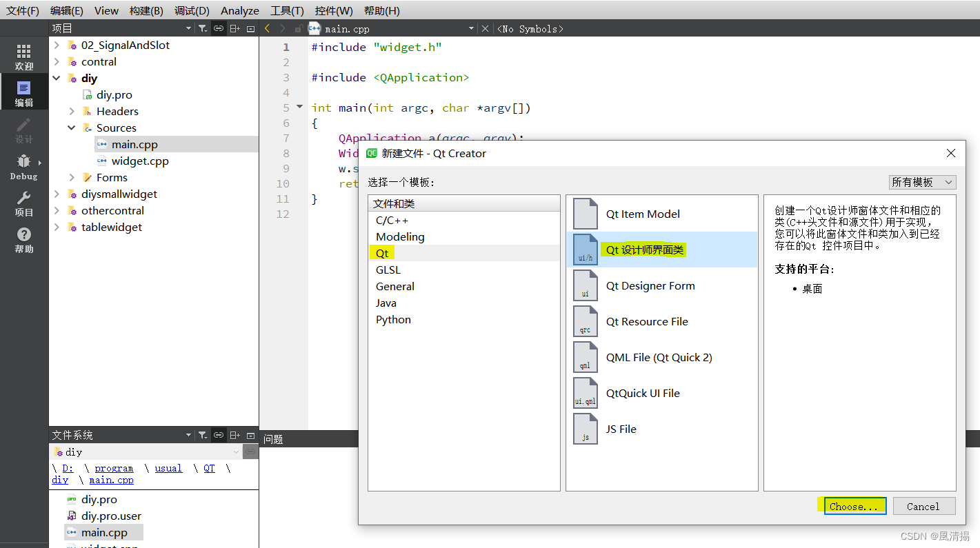This screenshot has width=980, height=548.
Task: Expand the tablewidget project
Action: pos(57,227)
